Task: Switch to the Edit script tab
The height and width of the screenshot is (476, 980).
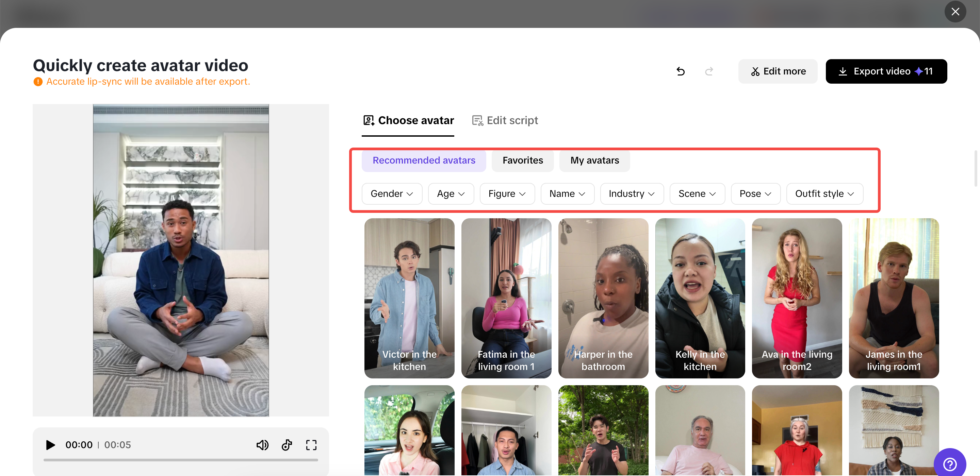Action: tap(505, 120)
